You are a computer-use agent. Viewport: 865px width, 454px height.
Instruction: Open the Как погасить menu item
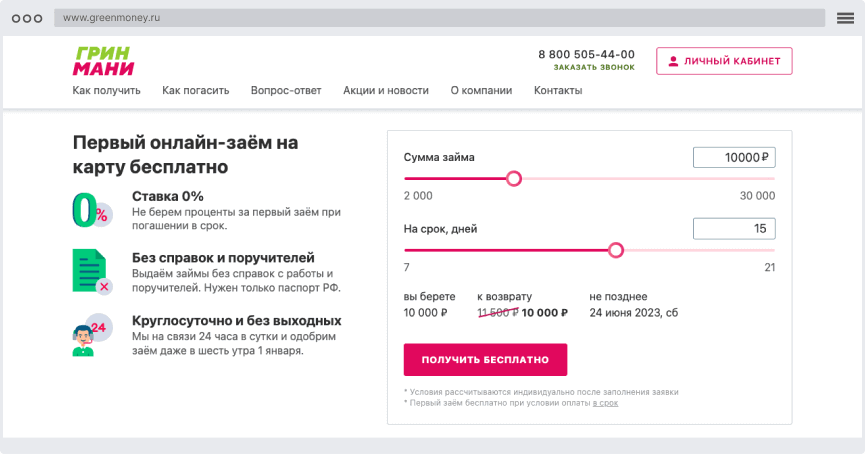tap(195, 90)
